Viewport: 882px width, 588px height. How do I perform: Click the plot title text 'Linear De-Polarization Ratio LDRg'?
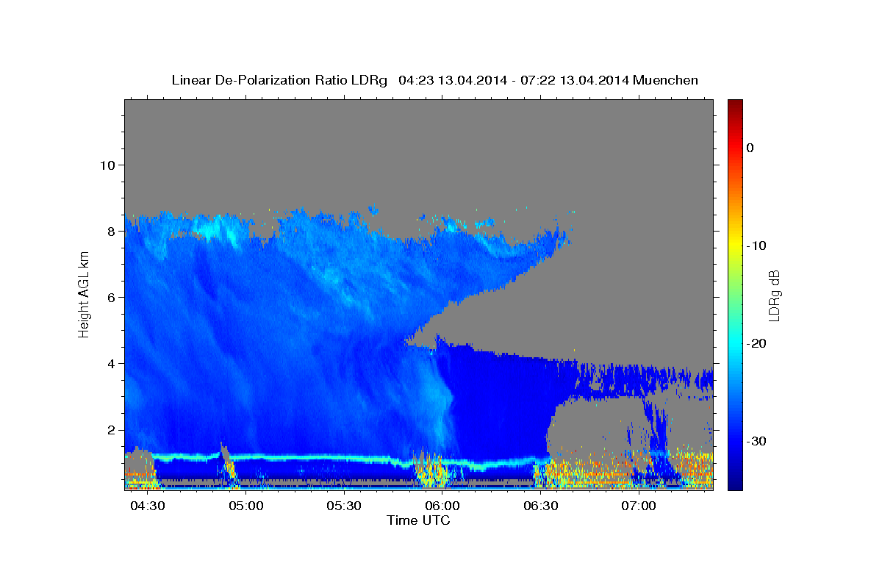279,80
